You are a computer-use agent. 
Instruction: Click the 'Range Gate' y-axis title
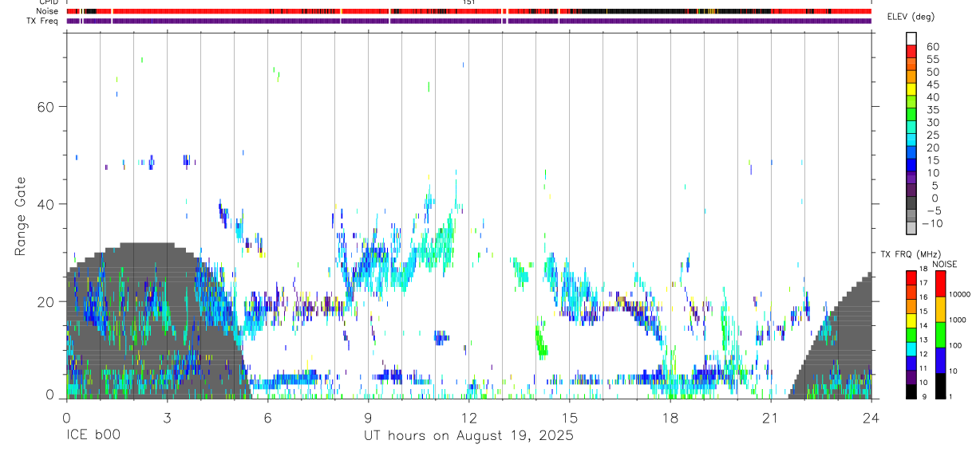pos(21,215)
